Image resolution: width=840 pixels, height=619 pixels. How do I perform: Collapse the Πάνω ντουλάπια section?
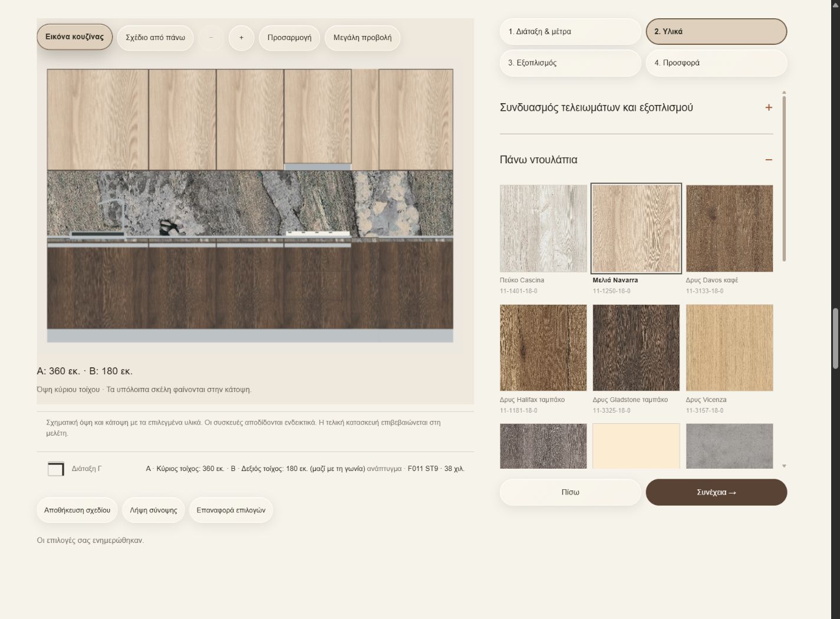point(637,160)
